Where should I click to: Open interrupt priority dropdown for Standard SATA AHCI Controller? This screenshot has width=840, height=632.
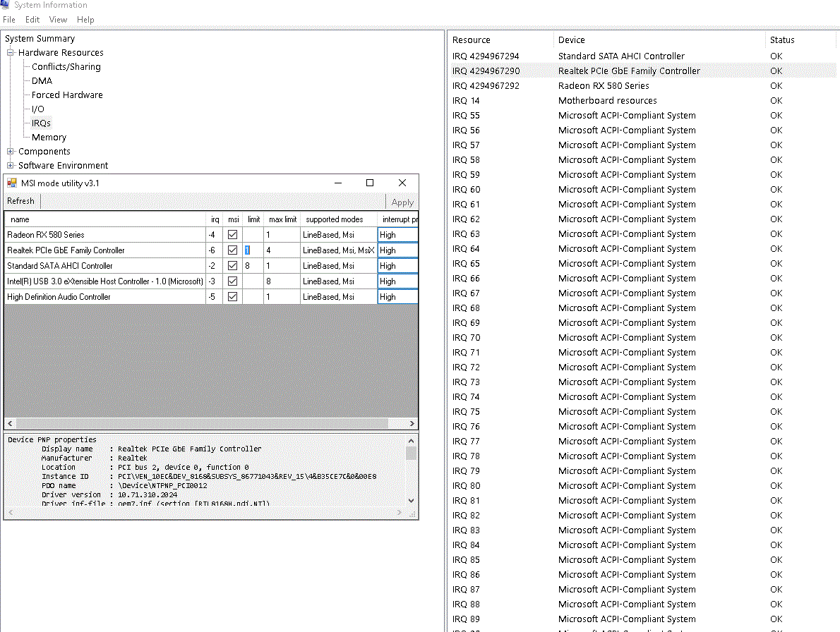(397, 266)
